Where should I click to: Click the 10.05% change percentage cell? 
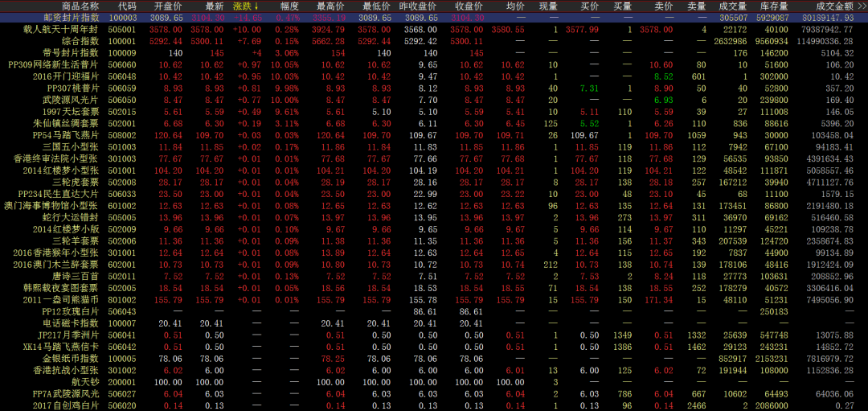tap(285, 65)
